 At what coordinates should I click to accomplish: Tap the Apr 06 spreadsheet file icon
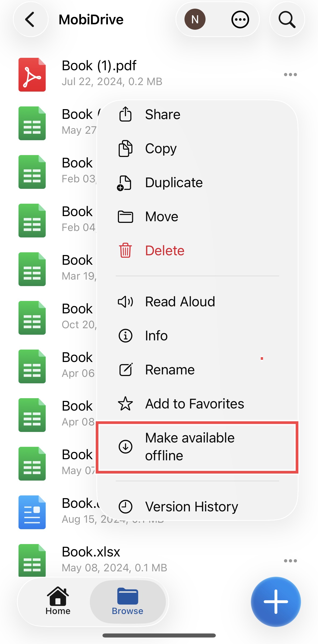pos(32,366)
